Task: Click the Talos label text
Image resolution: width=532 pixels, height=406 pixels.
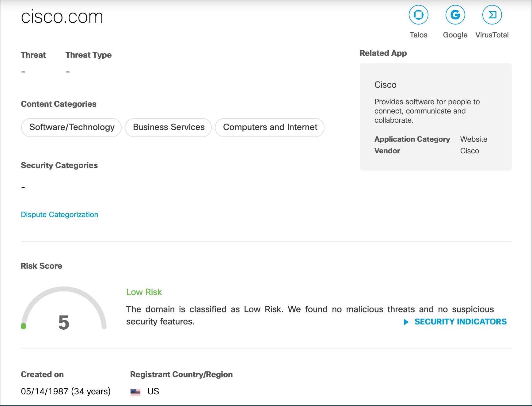Action: (x=418, y=35)
